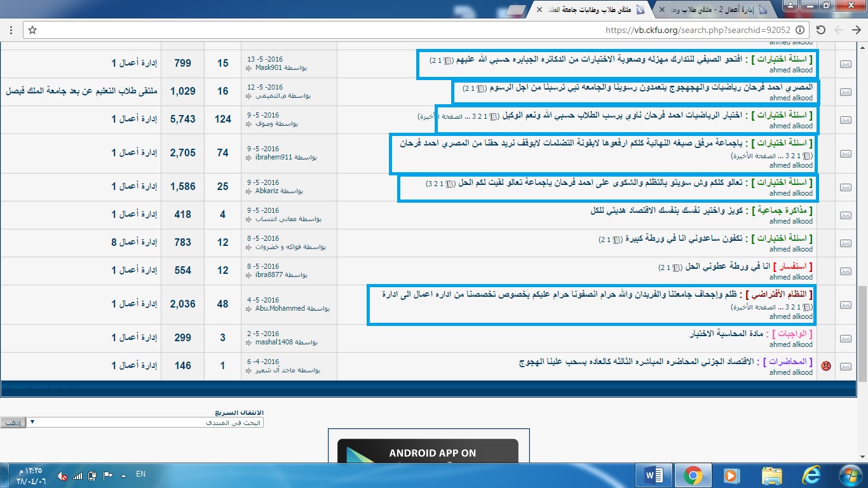Open the EN language indicator menu
The image size is (868, 488).
[x=140, y=474]
